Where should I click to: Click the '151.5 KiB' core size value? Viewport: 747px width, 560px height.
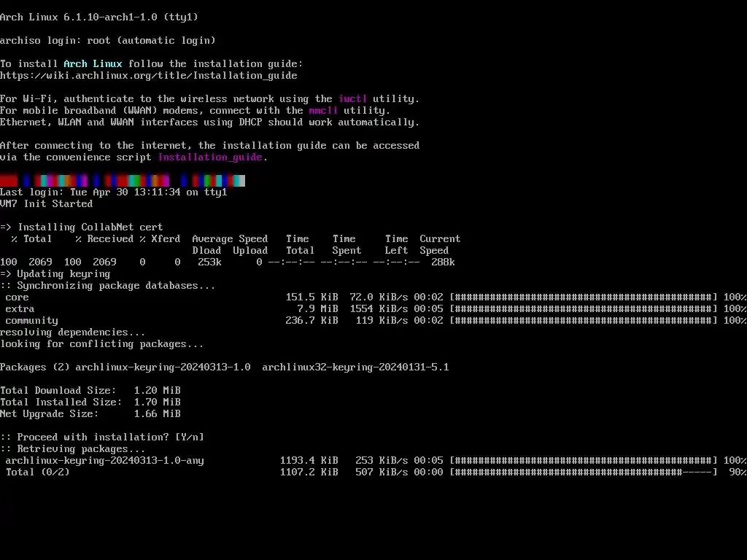tap(312, 297)
